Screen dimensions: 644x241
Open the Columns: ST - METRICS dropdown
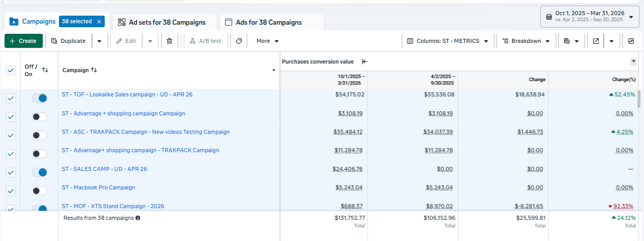point(448,41)
